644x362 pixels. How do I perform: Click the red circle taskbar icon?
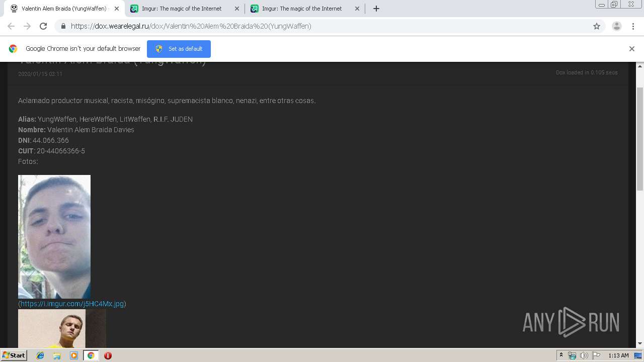[108, 355]
